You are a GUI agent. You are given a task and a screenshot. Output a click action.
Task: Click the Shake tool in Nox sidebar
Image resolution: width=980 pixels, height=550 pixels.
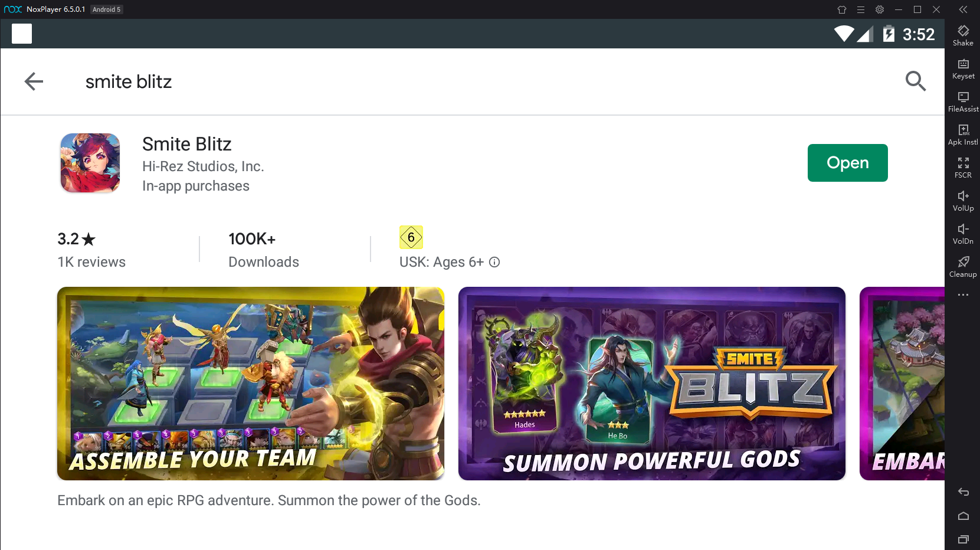pyautogui.click(x=963, y=35)
